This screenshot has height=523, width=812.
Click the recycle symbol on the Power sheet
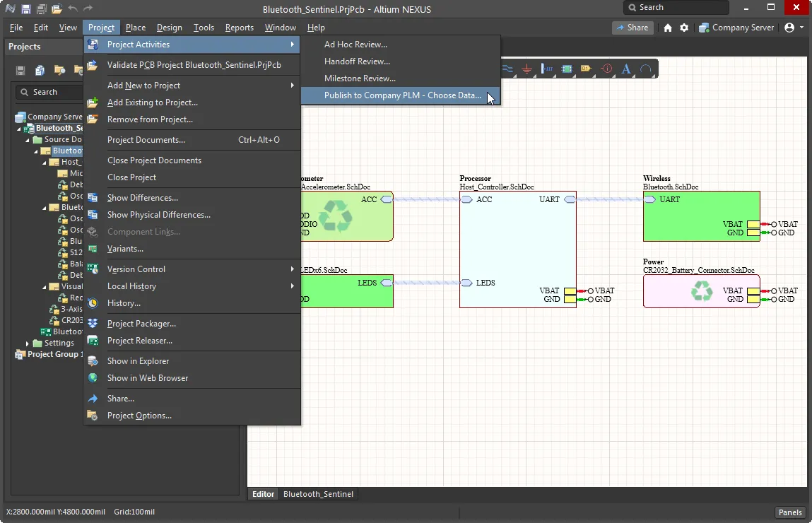[x=702, y=290]
